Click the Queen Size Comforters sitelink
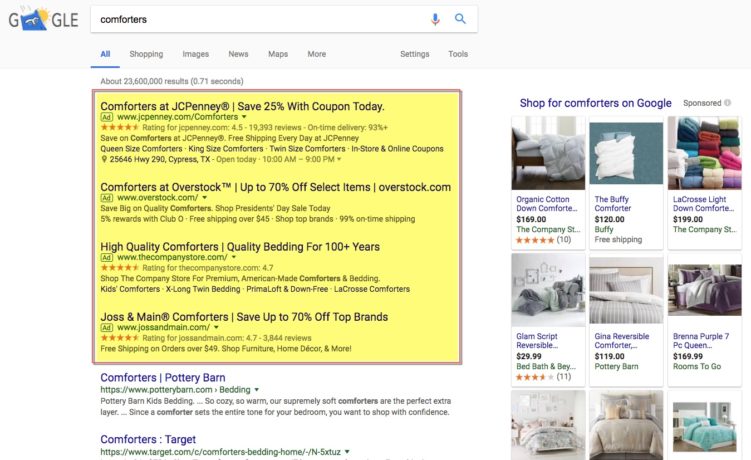 pyautogui.click(x=141, y=149)
